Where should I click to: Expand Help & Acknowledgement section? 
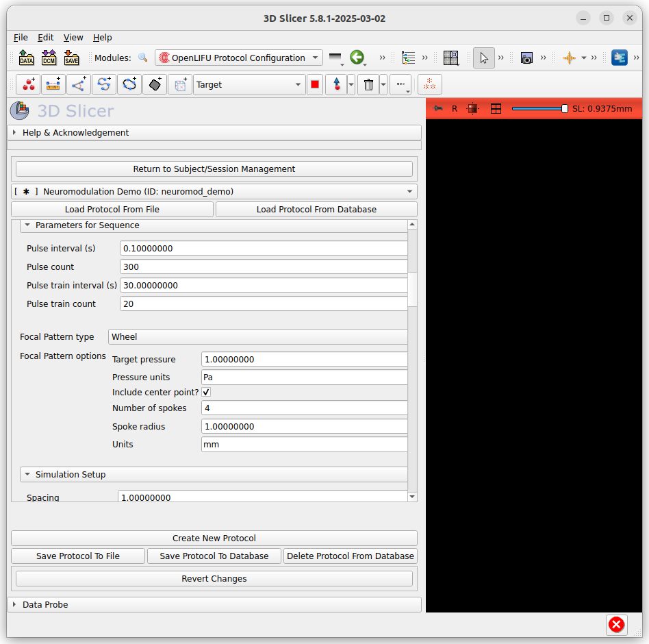click(214, 132)
